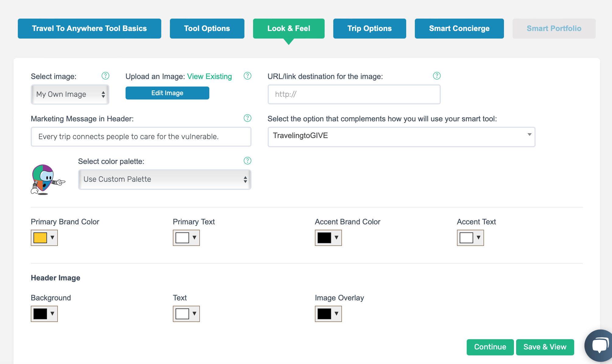
Task: Focus the Marketing Message in Header field
Action: coord(141,137)
